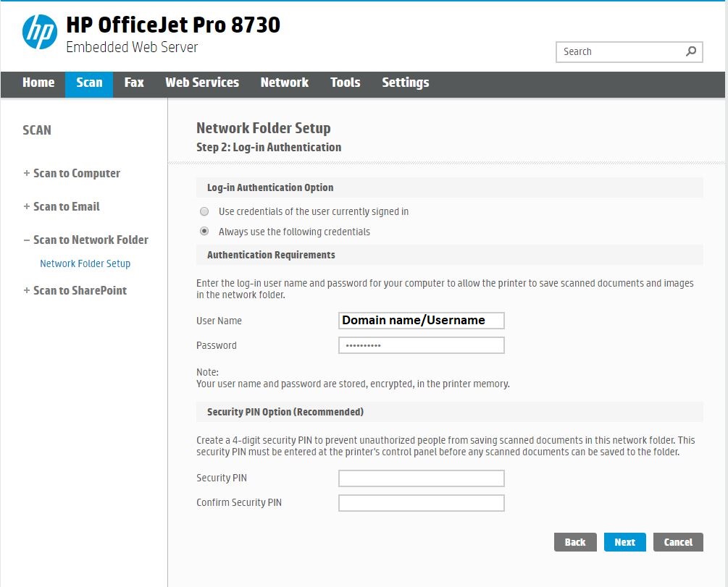Open the Home tab
This screenshot has height=587, width=728.
(x=38, y=83)
